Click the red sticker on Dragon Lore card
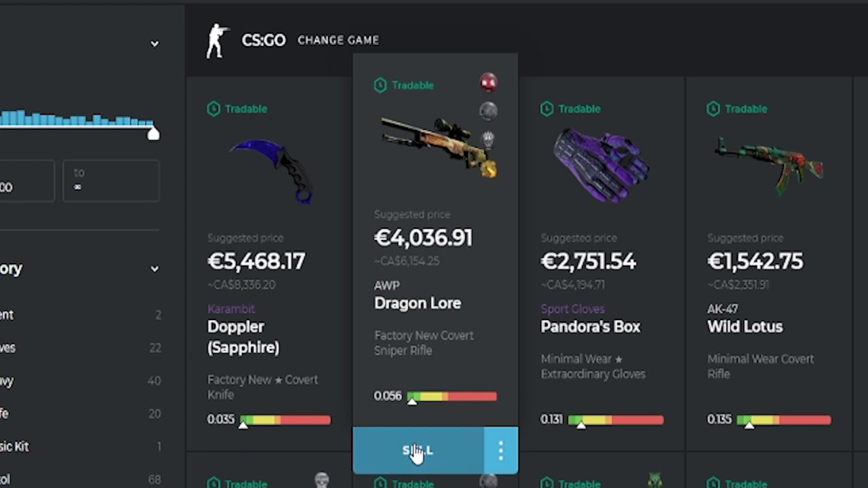The image size is (868, 488). point(488,83)
